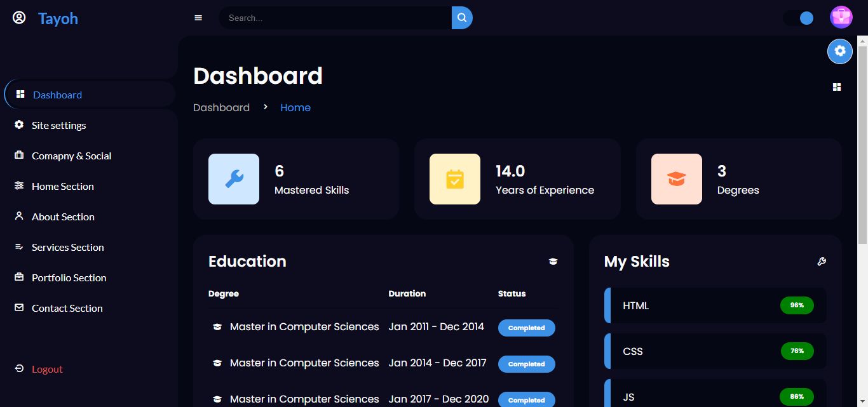Focus the Search input field

336,18
